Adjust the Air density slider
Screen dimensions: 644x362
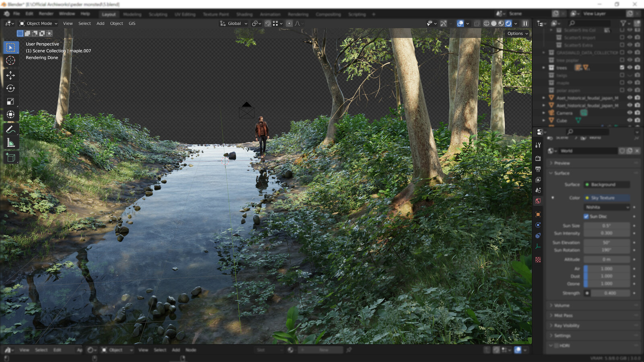point(607,269)
